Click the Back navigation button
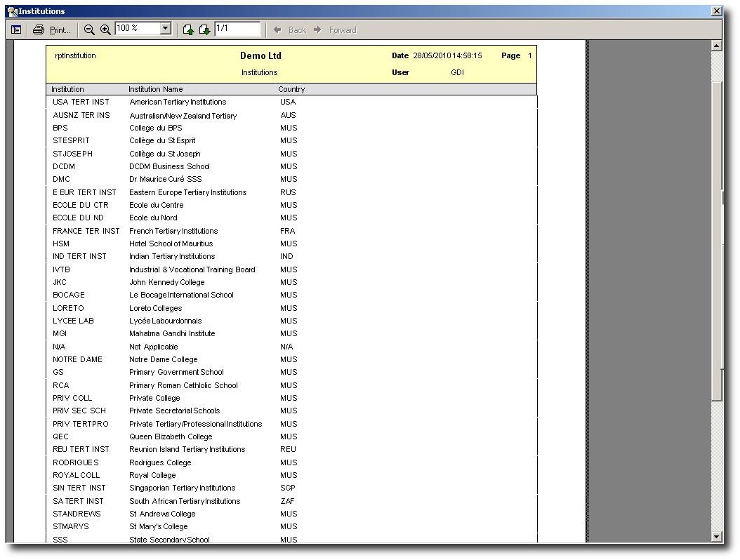 pyautogui.click(x=290, y=30)
